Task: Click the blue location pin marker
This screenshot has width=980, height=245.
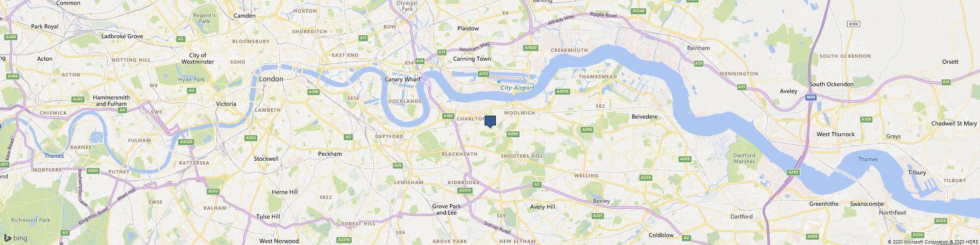Action: [x=490, y=122]
